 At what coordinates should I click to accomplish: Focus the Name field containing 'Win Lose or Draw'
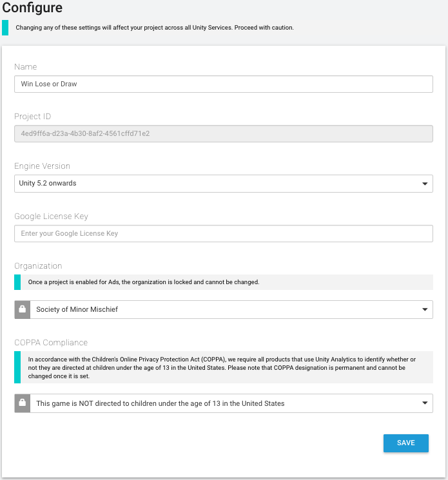(x=223, y=84)
